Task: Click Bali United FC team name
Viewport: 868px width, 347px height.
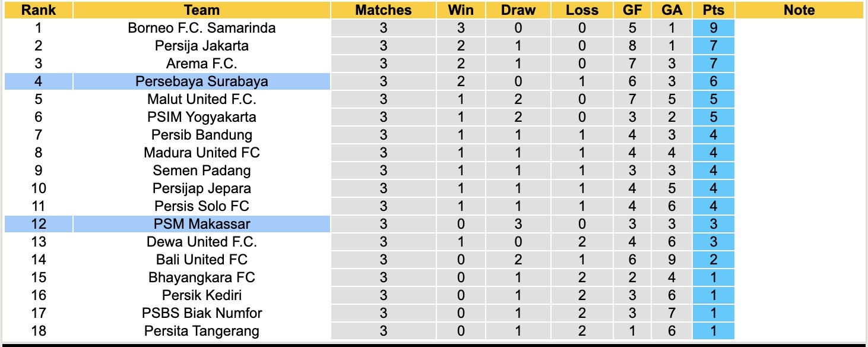Action: click(202, 260)
